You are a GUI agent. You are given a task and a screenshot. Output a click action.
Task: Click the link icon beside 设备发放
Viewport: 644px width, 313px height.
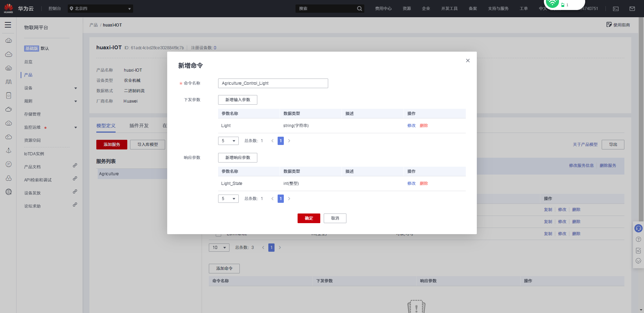point(75,192)
